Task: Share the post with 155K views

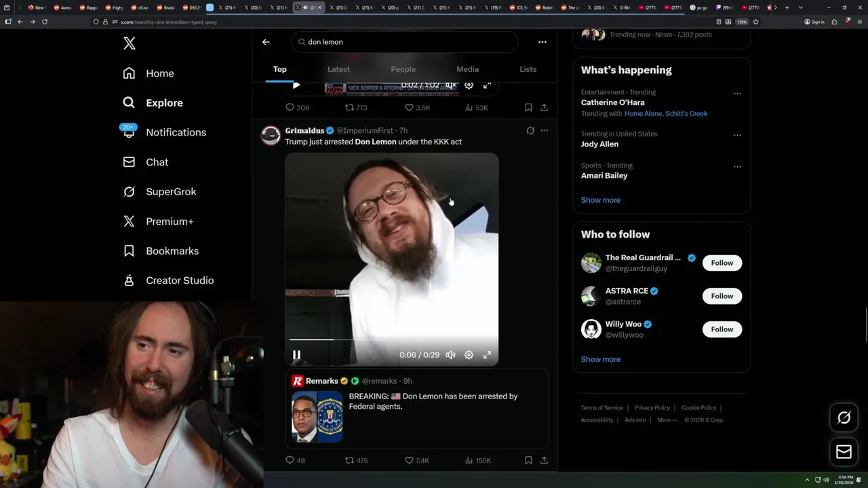Action: 544,461
